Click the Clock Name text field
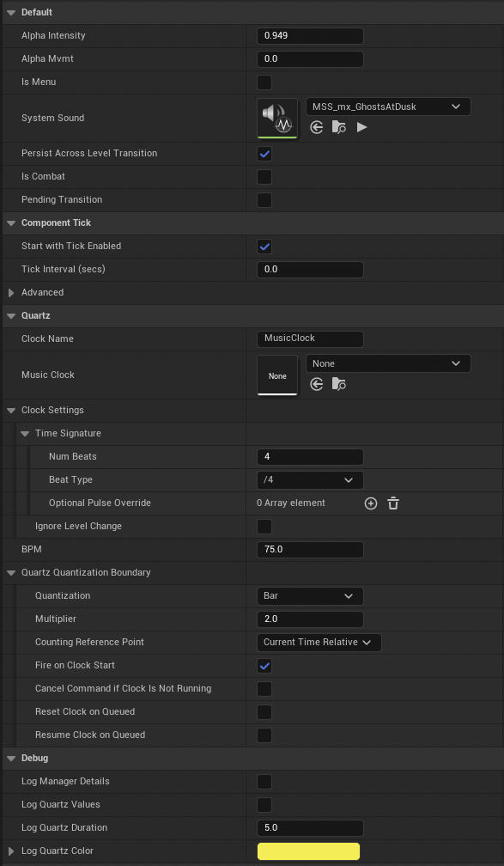504x866 pixels. [310, 339]
